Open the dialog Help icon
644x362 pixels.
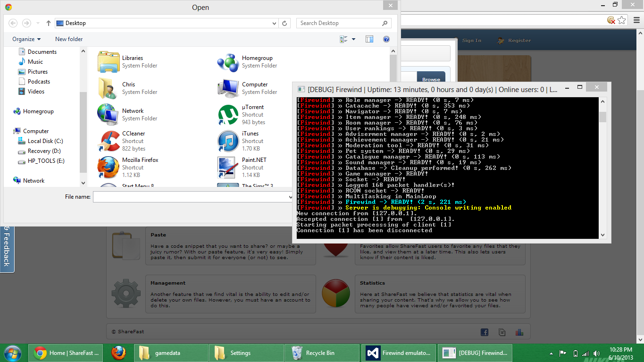pos(386,39)
